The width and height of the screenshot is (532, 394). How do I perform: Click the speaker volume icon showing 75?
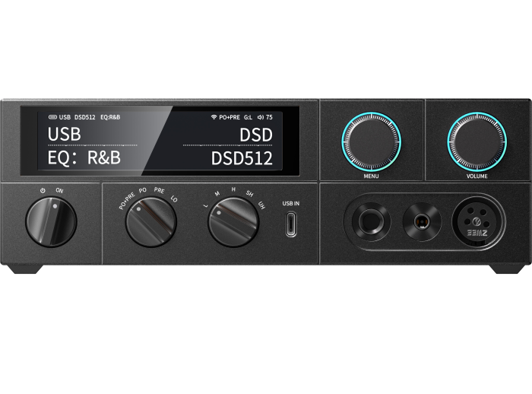pyautogui.click(x=260, y=117)
